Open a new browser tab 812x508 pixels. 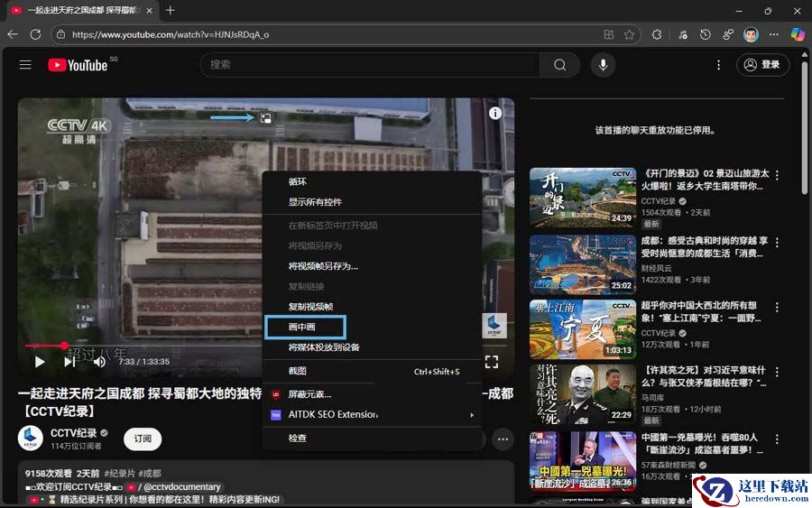tap(171, 10)
